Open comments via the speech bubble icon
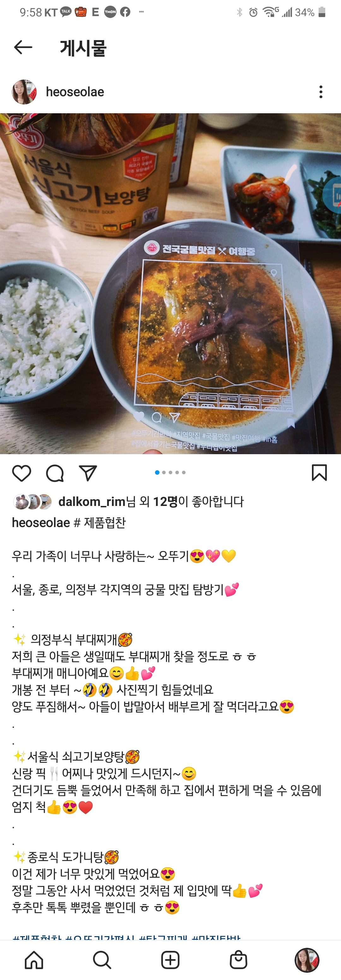 (x=55, y=473)
